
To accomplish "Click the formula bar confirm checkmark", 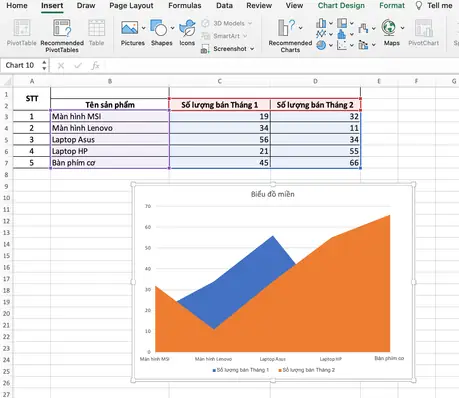I will coord(78,66).
